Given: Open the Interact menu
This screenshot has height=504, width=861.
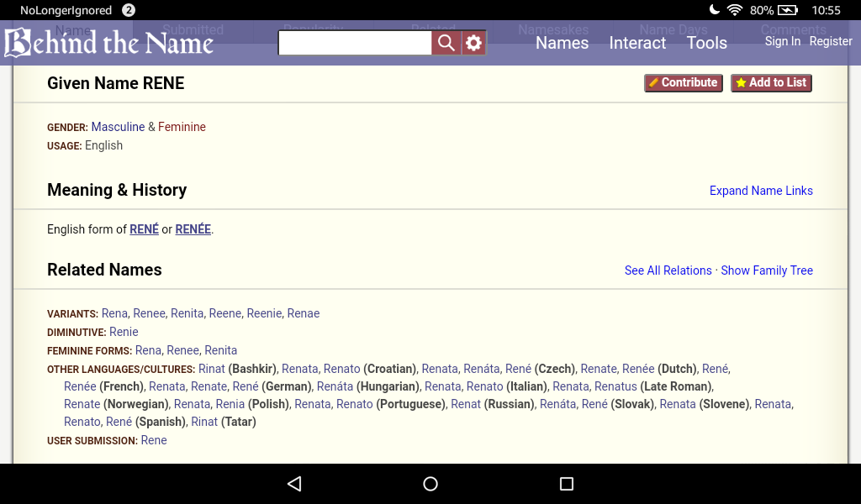Looking at the screenshot, I should (x=637, y=43).
